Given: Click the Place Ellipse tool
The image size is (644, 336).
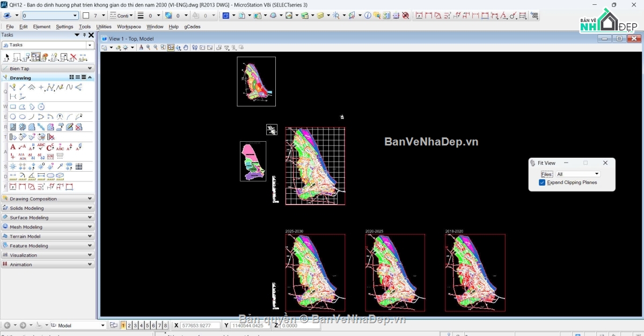Looking at the screenshot, I should [x=23, y=116].
